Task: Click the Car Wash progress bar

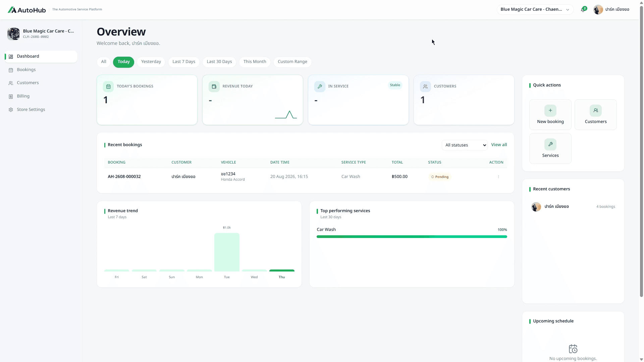Action: pos(412,237)
